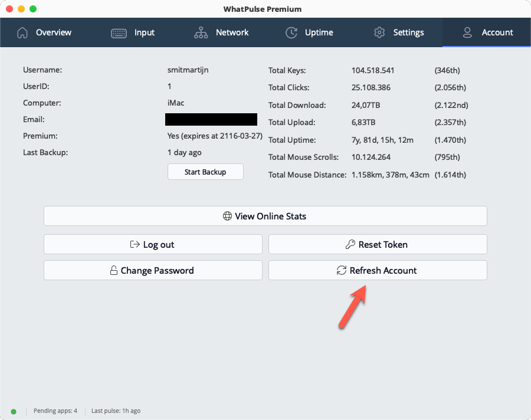Select the Uptime tab
Viewport: 531px width, 420px height.
click(x=310, y=32)
